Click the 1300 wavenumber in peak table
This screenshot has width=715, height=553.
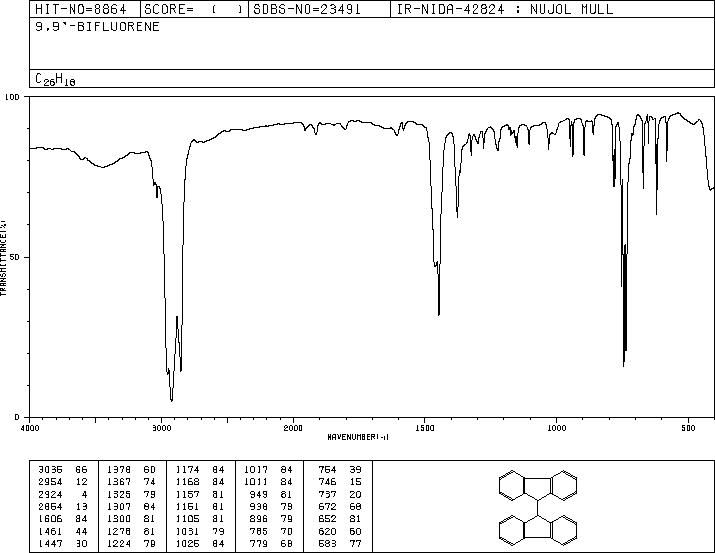(x=119, y=519)
